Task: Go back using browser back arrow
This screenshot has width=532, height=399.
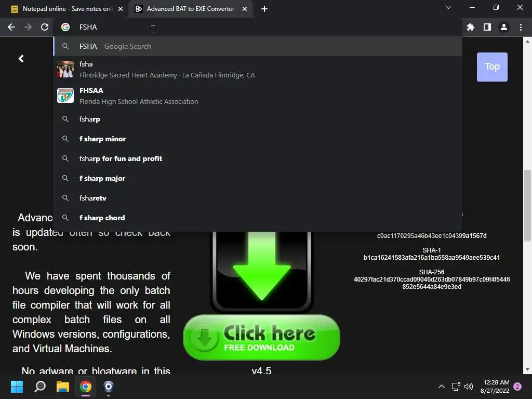Action: click(11, 27)
